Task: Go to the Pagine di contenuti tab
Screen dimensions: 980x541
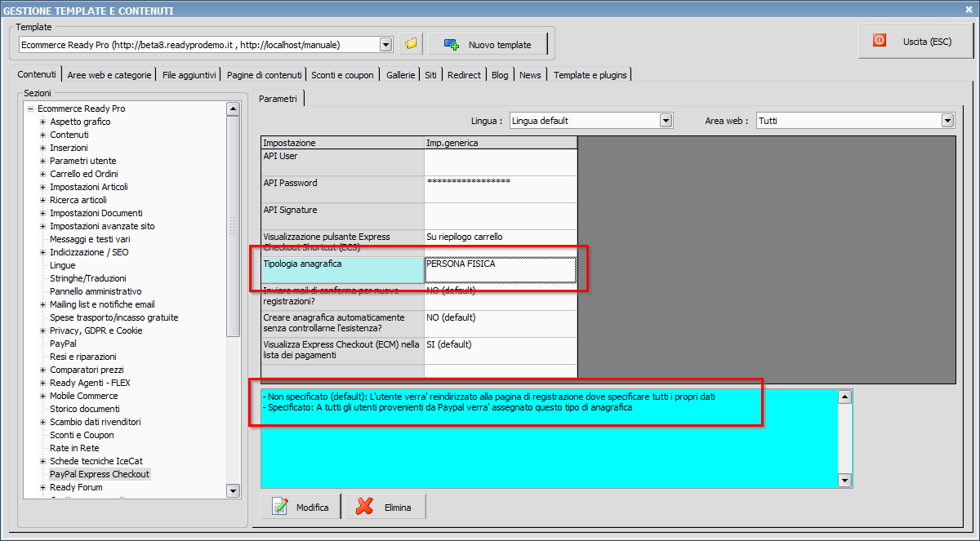Action: click(x=265, y=75)
